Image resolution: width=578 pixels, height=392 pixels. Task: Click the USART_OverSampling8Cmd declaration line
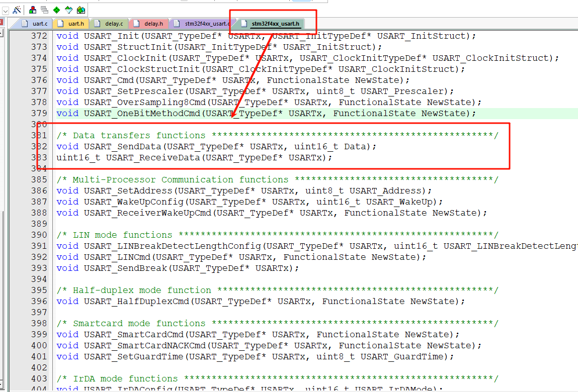point(269,103)
